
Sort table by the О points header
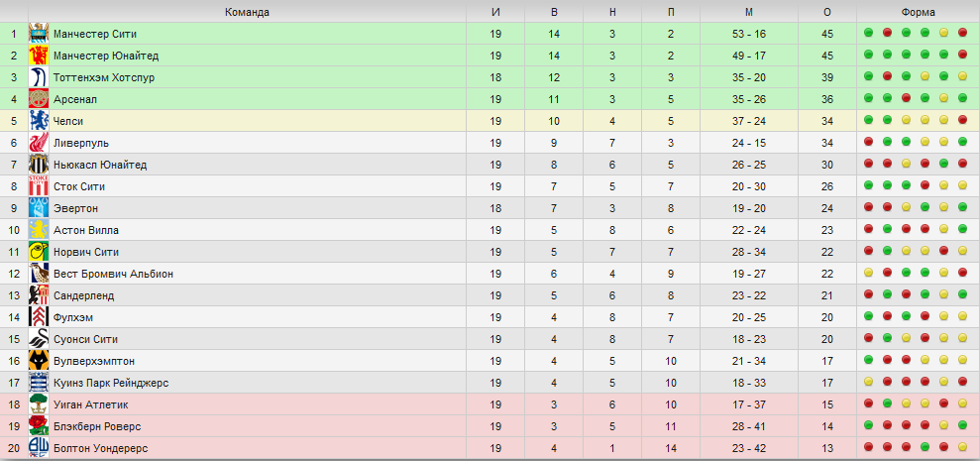(x=827, y=12)
